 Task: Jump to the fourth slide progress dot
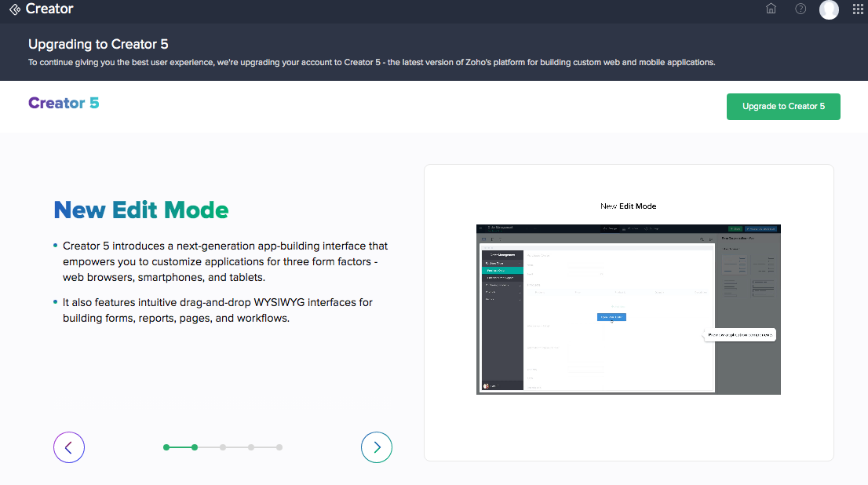click(251, 447)
